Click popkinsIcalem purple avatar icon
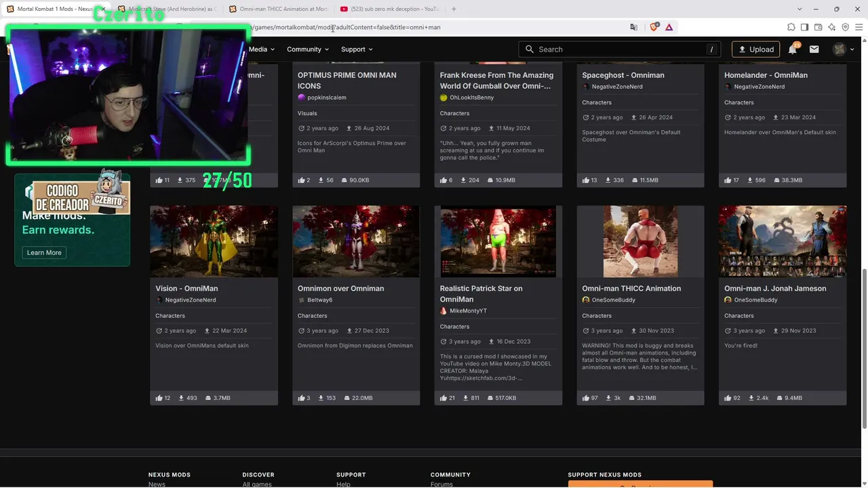The width and height of the screenshot is (868, 488). point(301,98)
